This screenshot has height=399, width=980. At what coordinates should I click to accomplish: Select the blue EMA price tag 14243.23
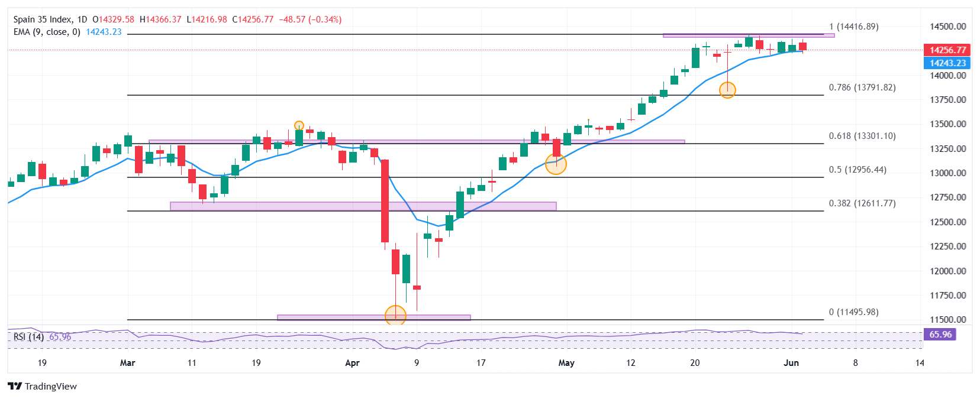click(947, 63)
